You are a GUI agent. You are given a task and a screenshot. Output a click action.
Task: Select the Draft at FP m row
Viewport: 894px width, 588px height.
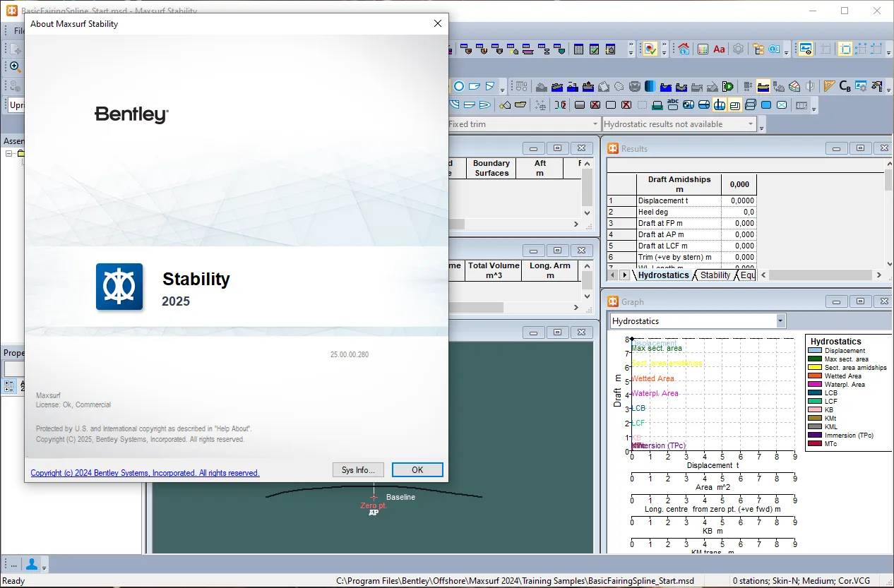pos(681,223)
